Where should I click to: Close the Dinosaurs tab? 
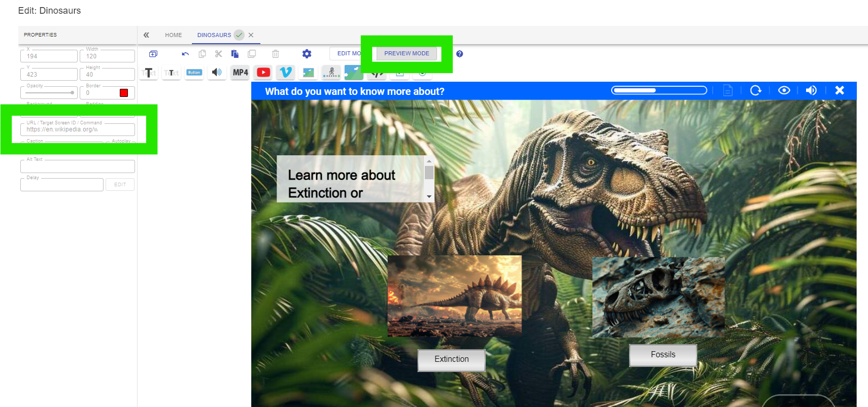pos(251,35)
